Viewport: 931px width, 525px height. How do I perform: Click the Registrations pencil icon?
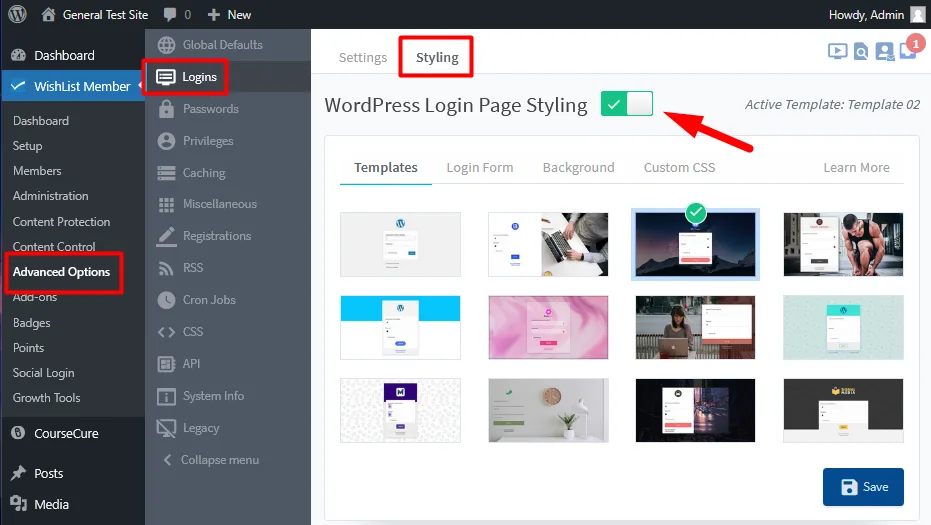pos(166,236)
